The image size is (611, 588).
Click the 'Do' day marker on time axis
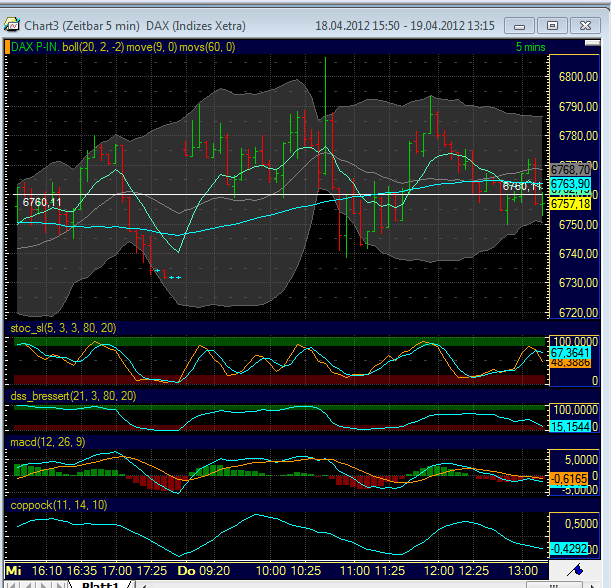186,571
